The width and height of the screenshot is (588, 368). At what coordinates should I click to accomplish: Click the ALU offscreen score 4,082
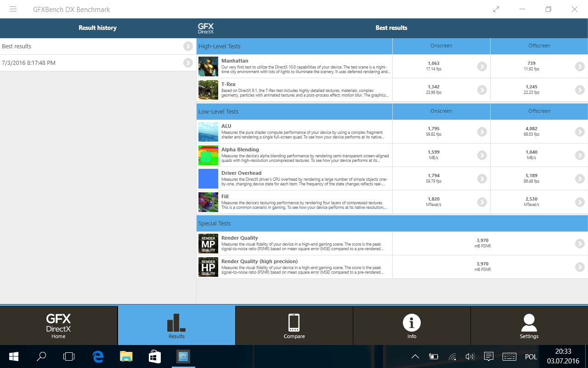[x=531, y=129]
